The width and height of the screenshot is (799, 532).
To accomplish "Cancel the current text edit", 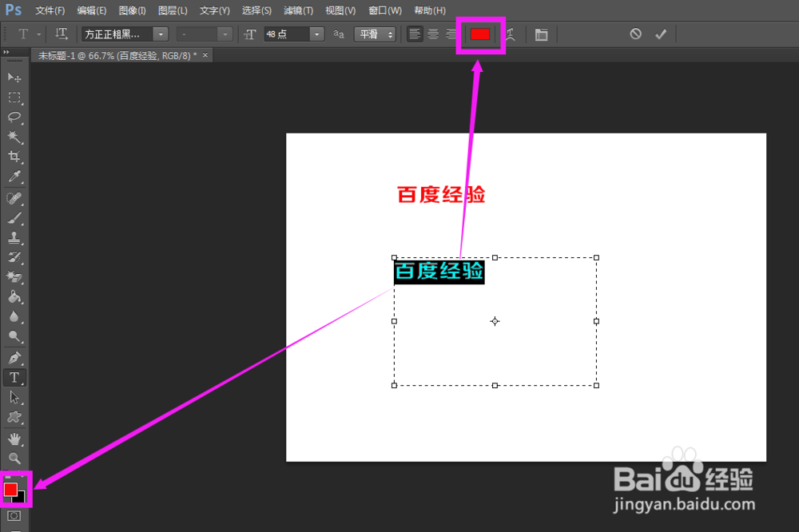I will 635,34.
